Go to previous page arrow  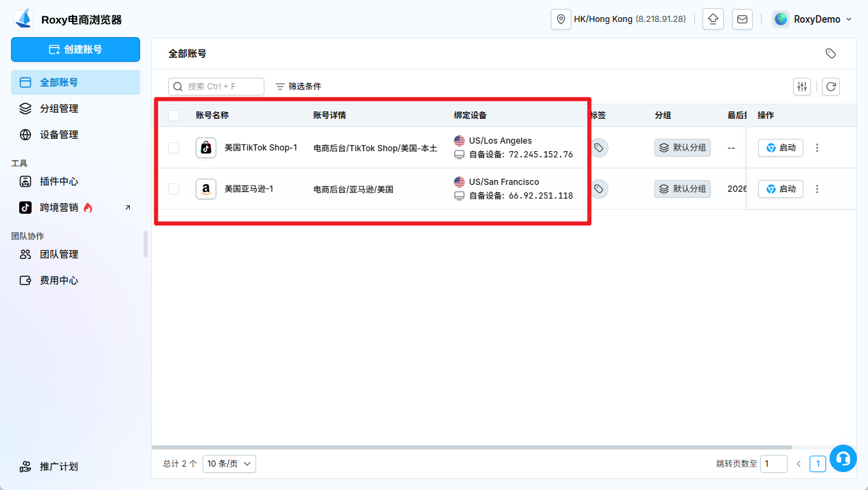(x=799, y=464)
